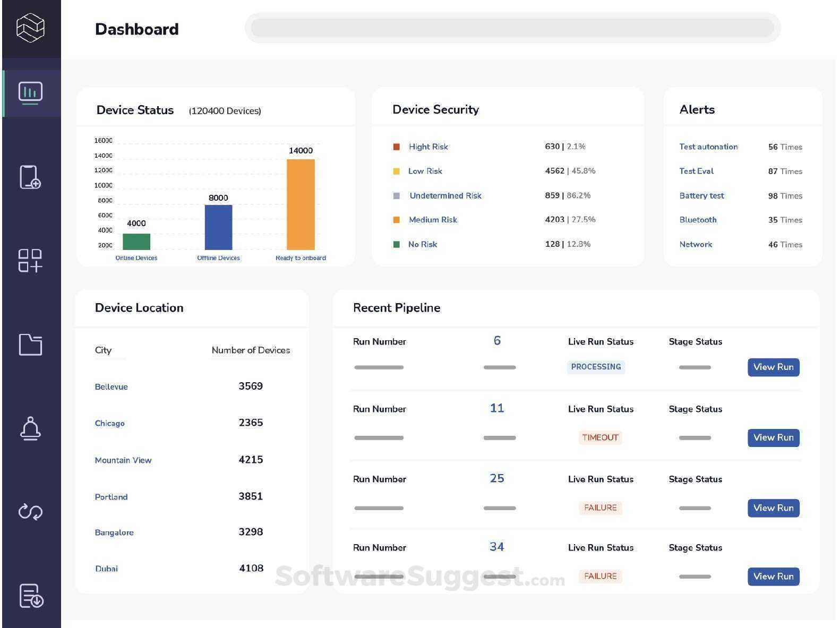Open the Mountain View location link
The image size is (840, 628).
(123, 460)
